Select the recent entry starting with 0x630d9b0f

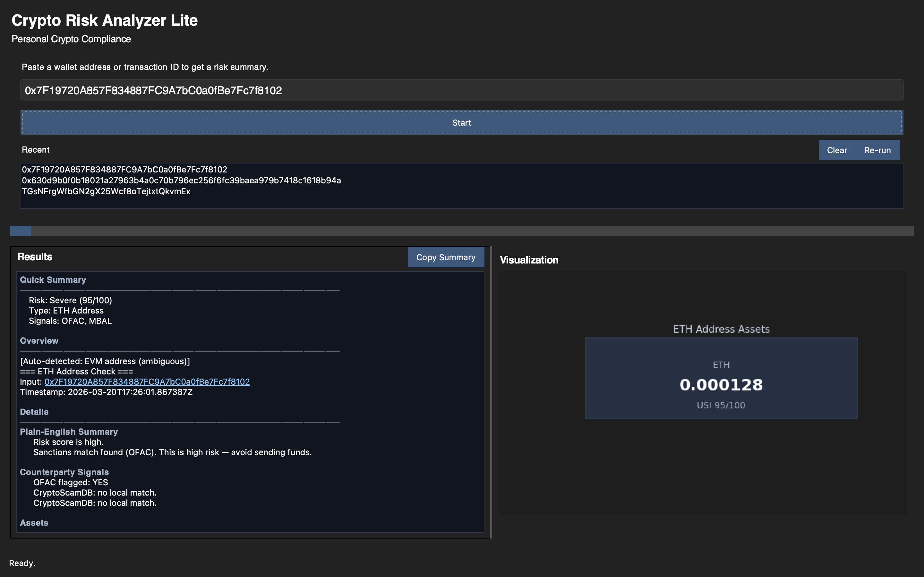click(x=181, y=180)
